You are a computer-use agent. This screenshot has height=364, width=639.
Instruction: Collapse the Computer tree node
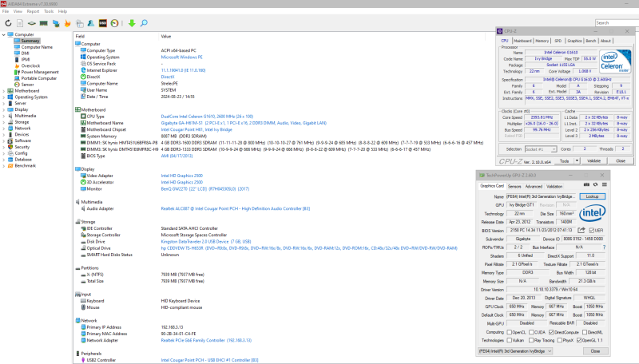click(4, 34)
